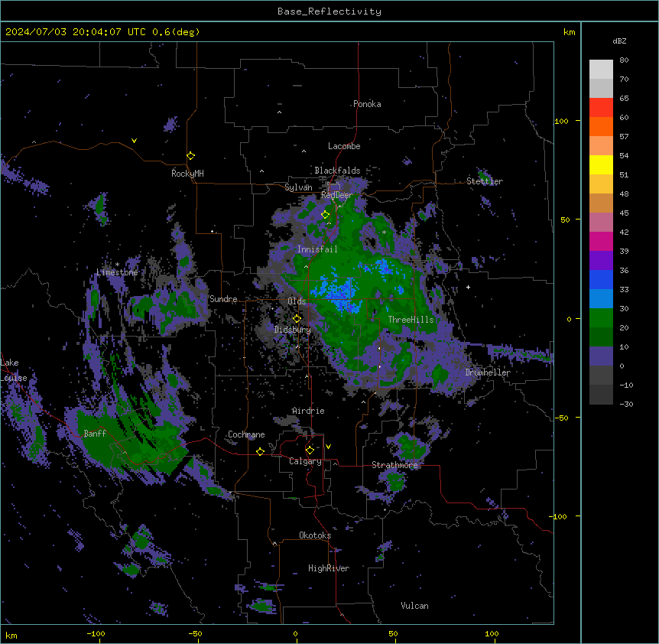
Task: Click the 80 value on the dBZ scale
Action: (624, 60)
